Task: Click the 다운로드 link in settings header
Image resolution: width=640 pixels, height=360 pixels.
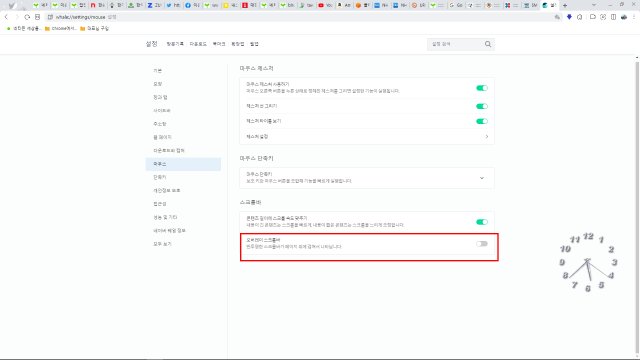Action: point(198,44)
